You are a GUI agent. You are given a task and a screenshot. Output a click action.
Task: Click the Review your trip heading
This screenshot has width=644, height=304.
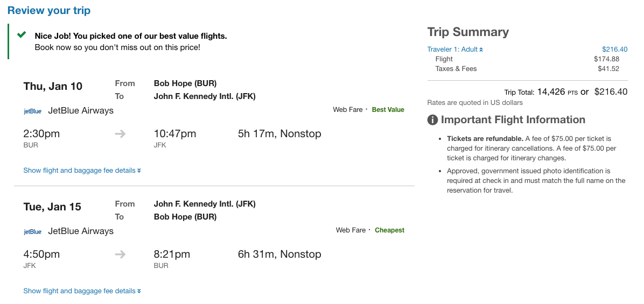[x=49, y=11]
